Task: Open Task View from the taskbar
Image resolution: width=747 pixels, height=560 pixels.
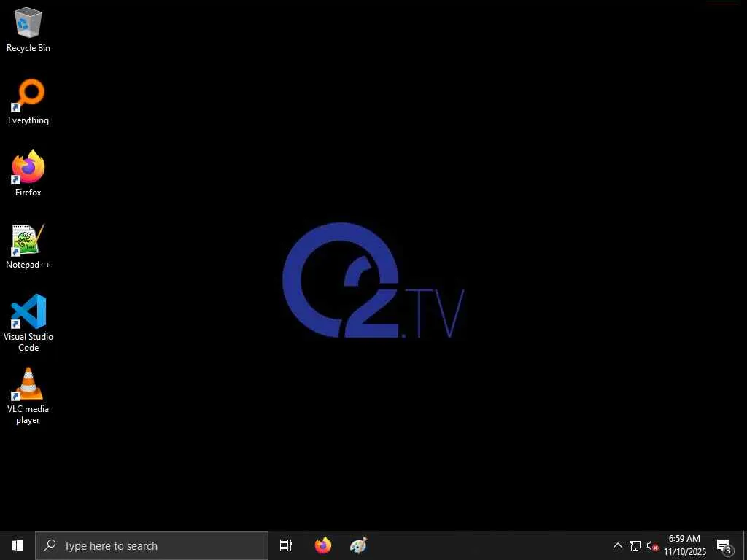Action: pos(286,545)
